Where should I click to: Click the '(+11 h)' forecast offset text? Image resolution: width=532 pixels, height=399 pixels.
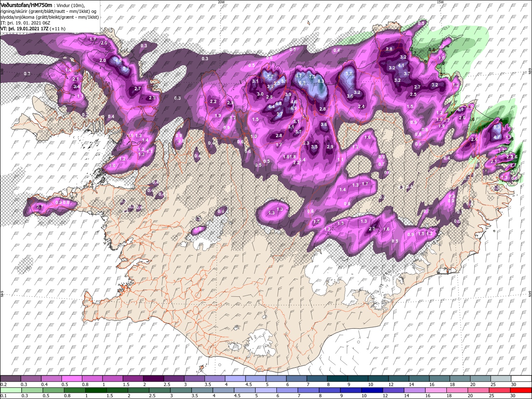(x=58, y=29)
